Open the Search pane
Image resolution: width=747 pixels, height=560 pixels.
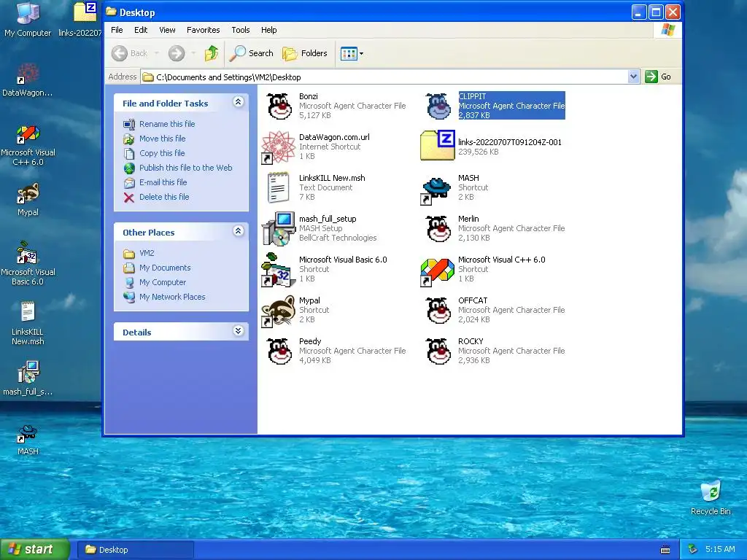tap(251, 53)
